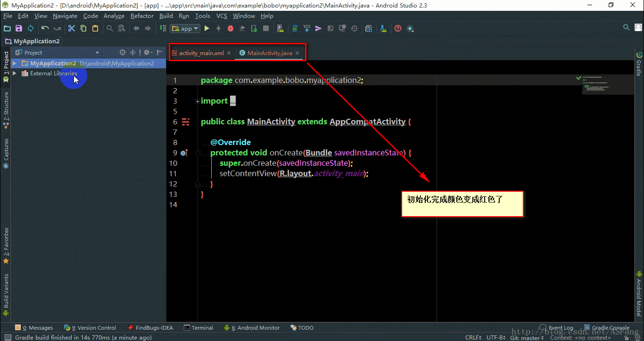Open the VCS menu

[x=222, y=16]
